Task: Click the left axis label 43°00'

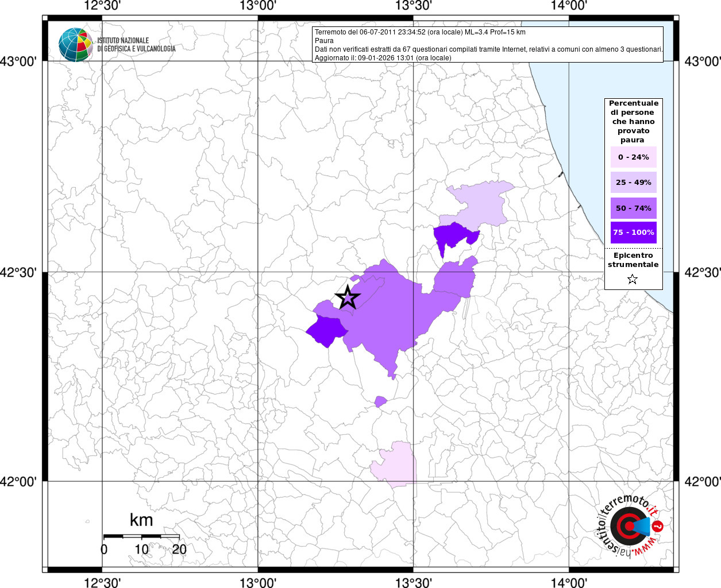Action: (19, 61)
